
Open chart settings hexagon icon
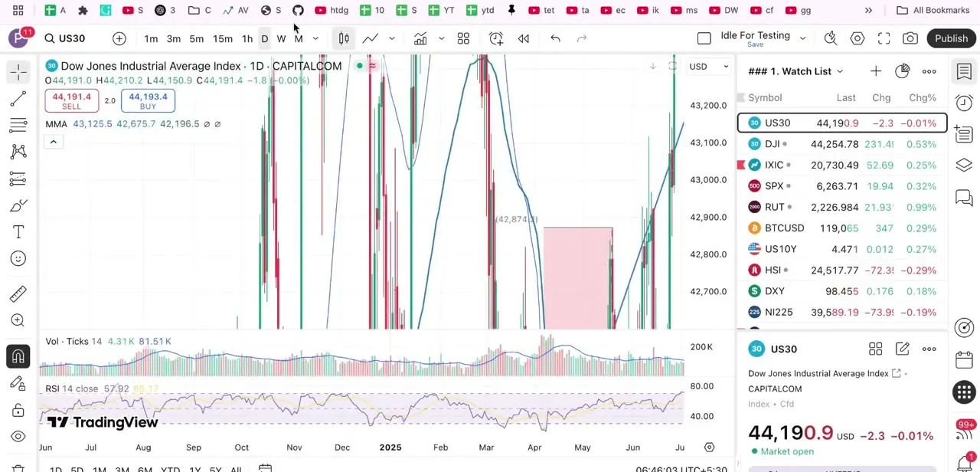coord(857,38)
